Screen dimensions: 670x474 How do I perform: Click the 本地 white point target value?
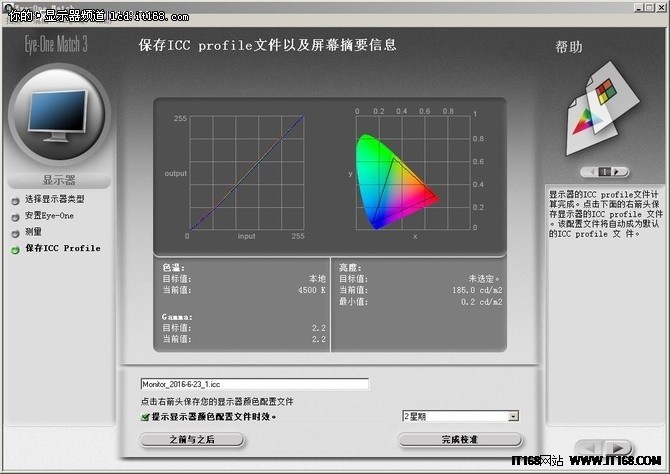coord(317,279)
